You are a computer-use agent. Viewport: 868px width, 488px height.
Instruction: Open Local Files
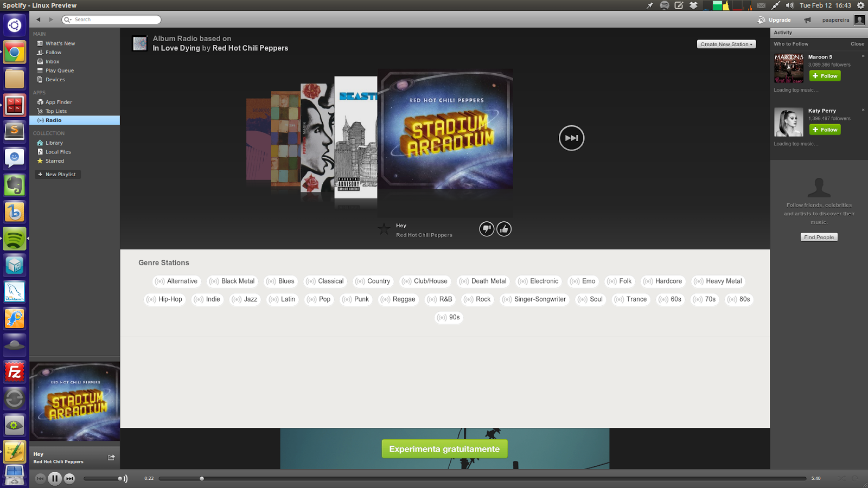pyautogui.click(x=58, y=152)
